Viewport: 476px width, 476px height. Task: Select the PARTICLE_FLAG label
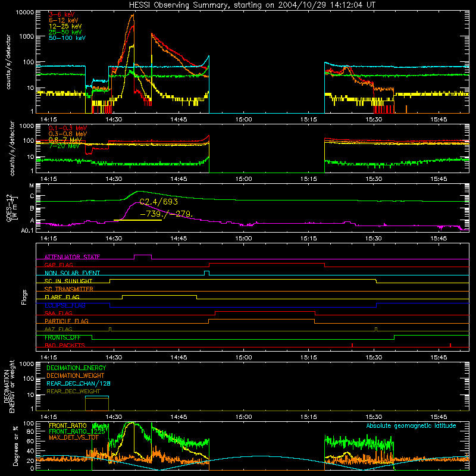(67, 321)
